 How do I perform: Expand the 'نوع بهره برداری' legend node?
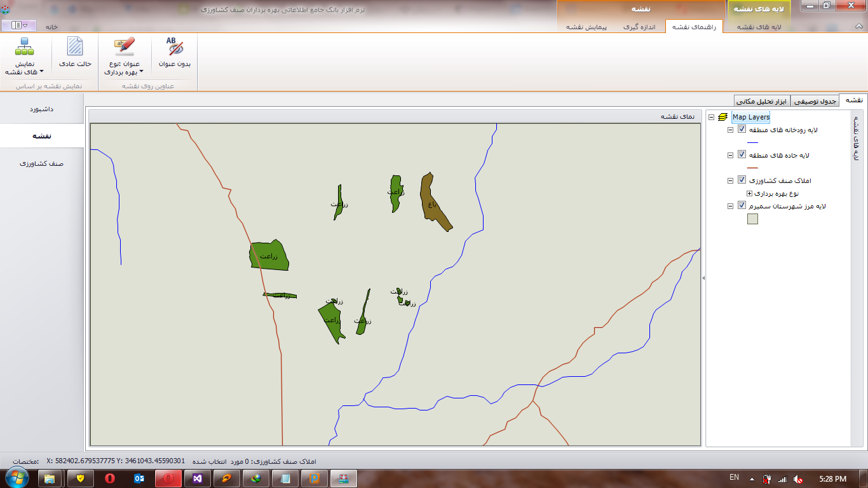pyautogui.click(x=750, y=193)
